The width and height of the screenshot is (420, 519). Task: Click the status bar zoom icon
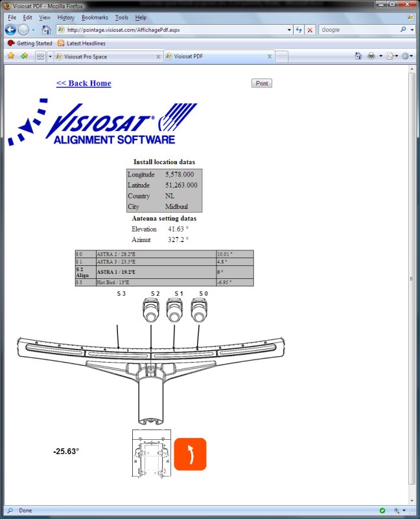397,511
